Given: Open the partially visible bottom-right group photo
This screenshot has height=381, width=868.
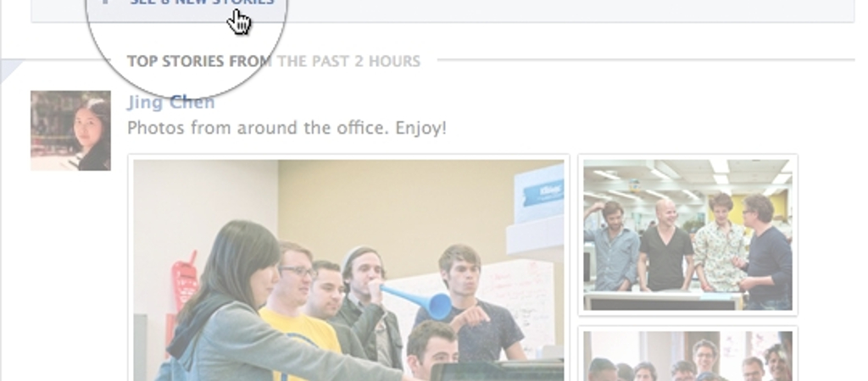Looking at the screenshot, I should (687, 356).
